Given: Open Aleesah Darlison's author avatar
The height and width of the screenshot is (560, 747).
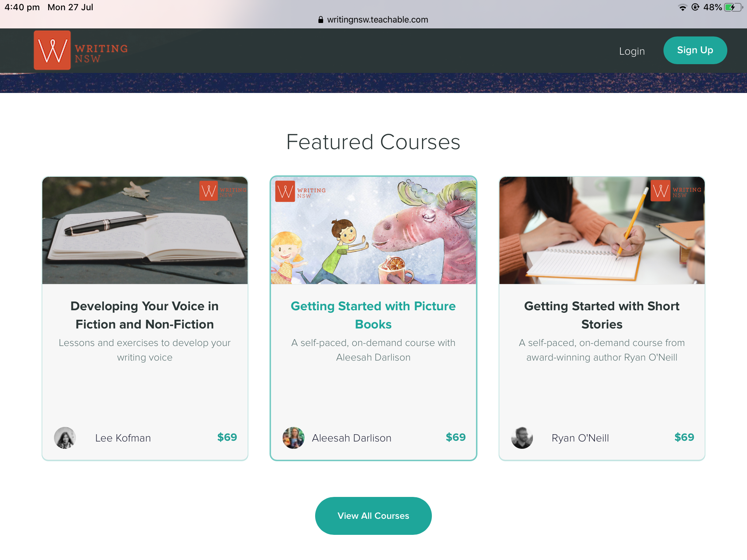Looking at the screenshot, I should 293,437.
